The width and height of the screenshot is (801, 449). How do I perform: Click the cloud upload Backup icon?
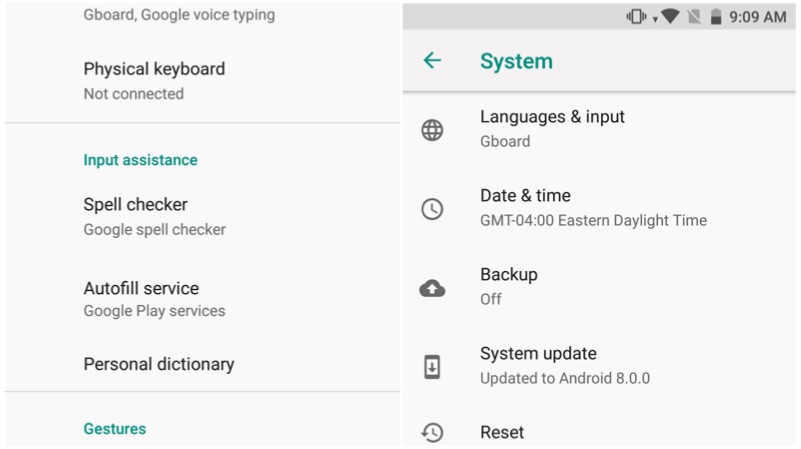pyautogui.click(x=432, y=288)
